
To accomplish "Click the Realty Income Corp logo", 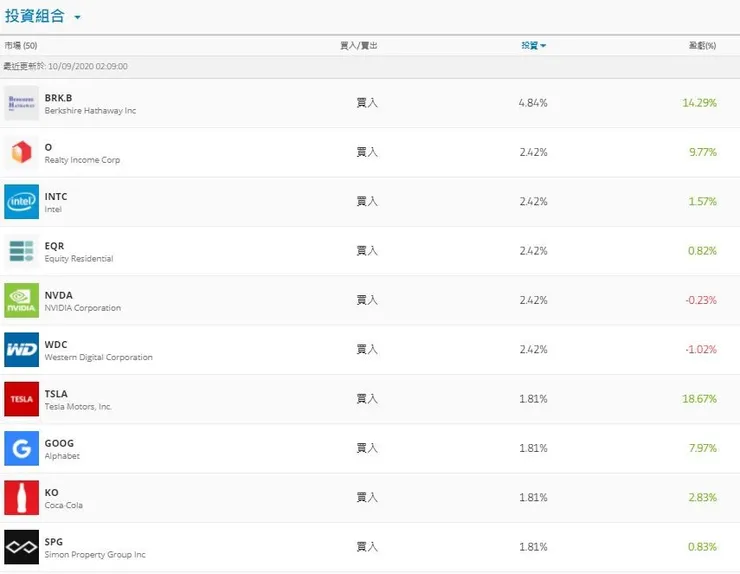I will click(x=21, y=152).
